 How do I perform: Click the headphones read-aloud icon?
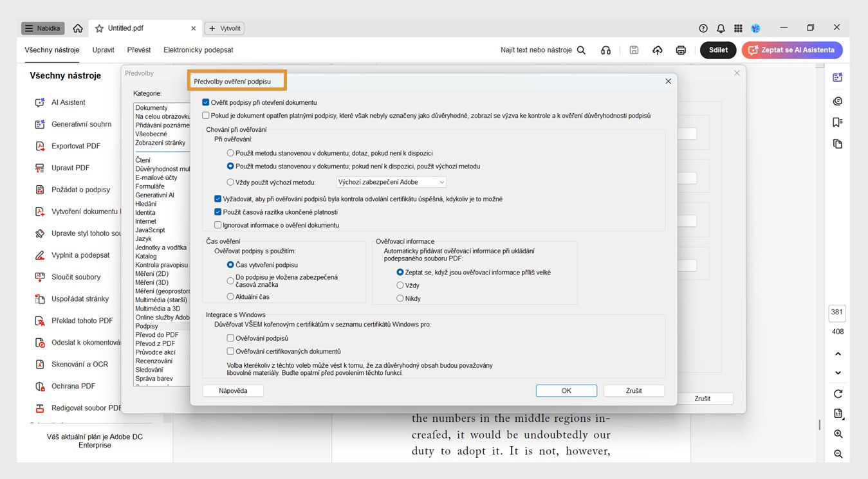[605, 50]
